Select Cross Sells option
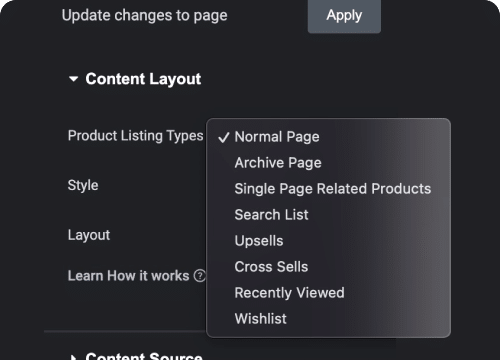Image resolution: width=500 pixels, height=360 pixels. (x=328, y=267)
